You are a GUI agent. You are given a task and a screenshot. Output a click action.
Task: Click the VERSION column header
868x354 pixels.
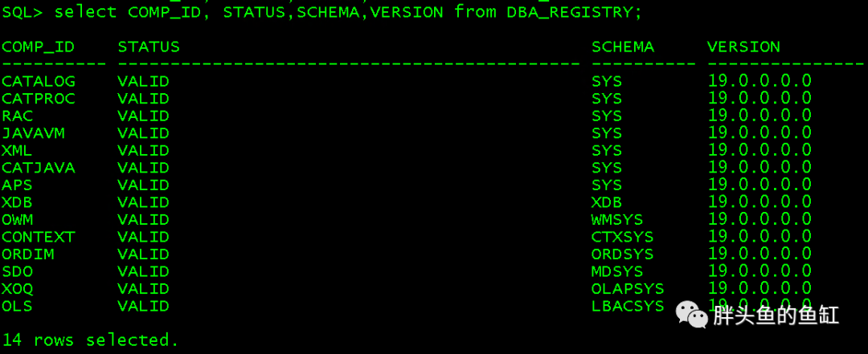[x=744, y=47]
